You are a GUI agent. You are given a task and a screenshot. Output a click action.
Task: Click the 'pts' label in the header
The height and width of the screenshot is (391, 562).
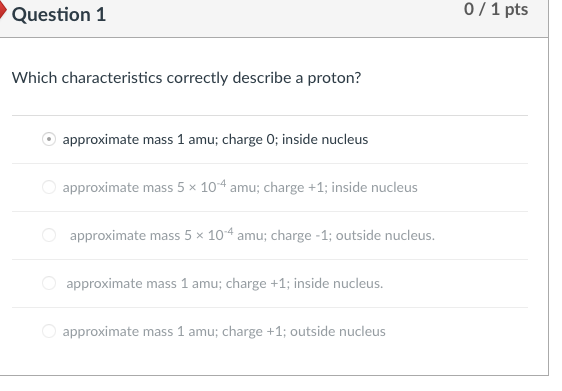point(516,10)
